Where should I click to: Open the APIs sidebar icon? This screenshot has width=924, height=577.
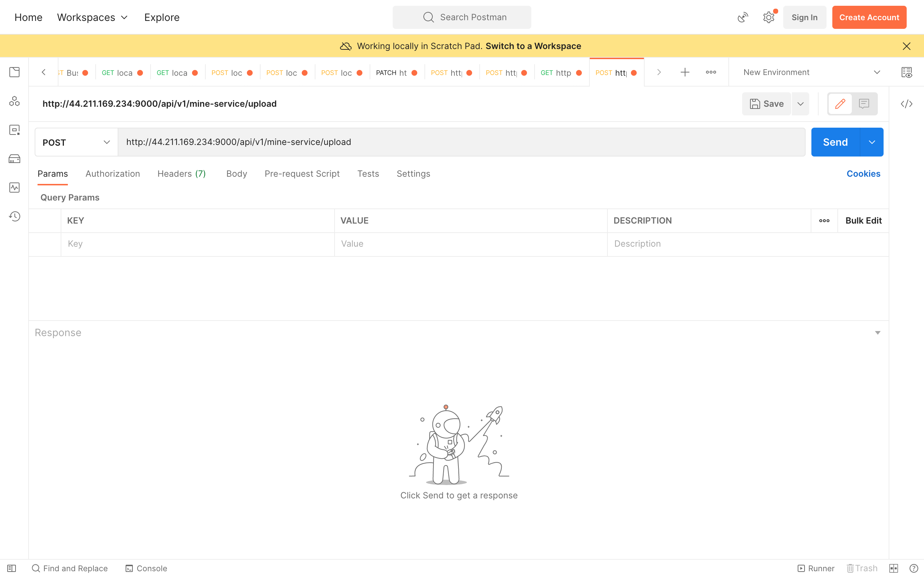[x=14, y=101]
